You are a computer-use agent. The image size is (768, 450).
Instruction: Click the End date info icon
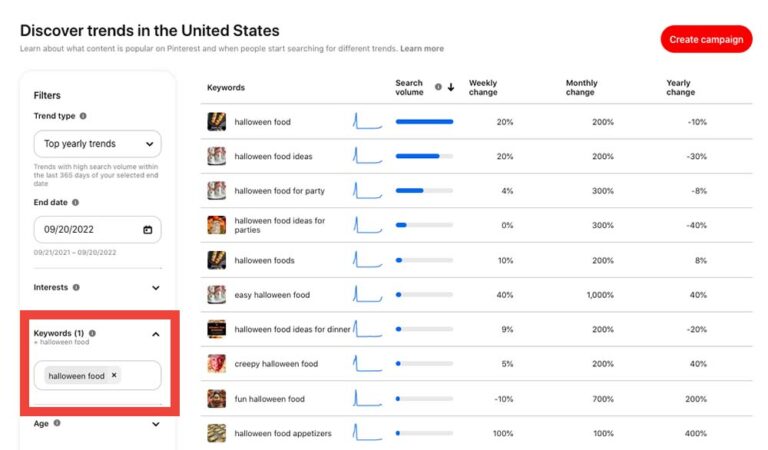75,202
